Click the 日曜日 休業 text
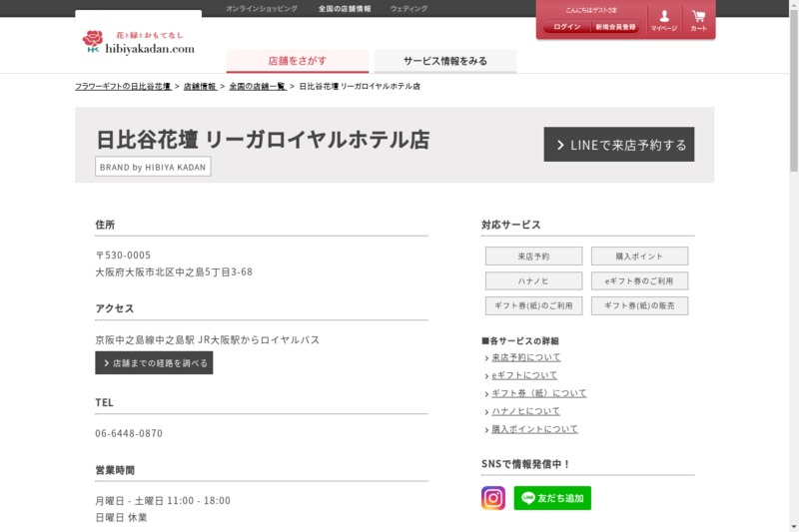 (121, 517)
